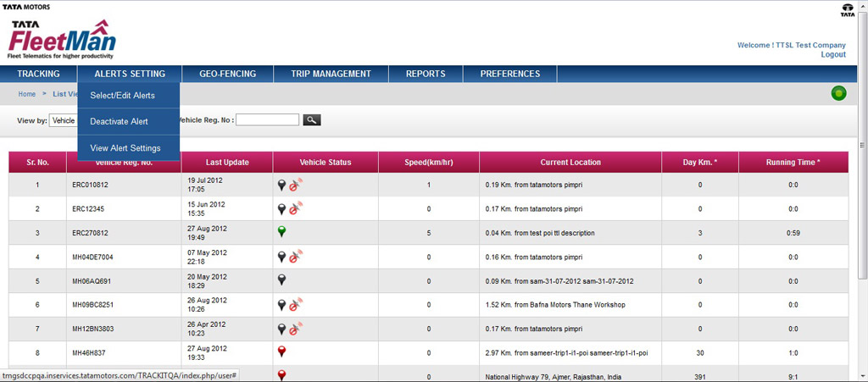
Task: Click the Home breadcrumb link
Action: 27,94
